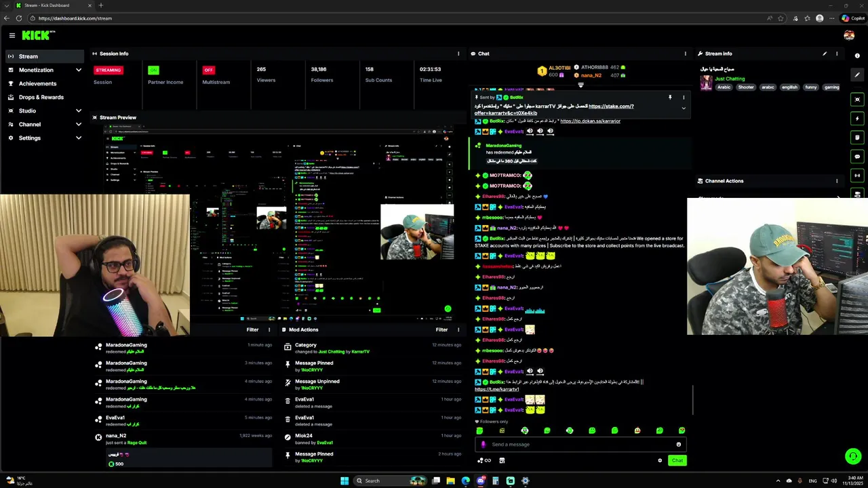Open the stake.com link in pinned message
This screenshot has height=488, width=868.
611,106
